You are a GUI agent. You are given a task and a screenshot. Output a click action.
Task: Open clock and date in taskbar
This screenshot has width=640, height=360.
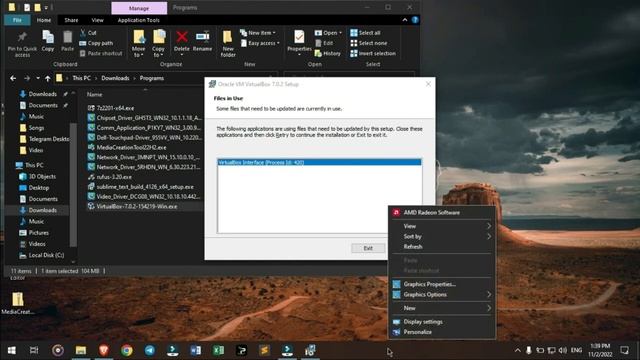click(x=600, y=350)
